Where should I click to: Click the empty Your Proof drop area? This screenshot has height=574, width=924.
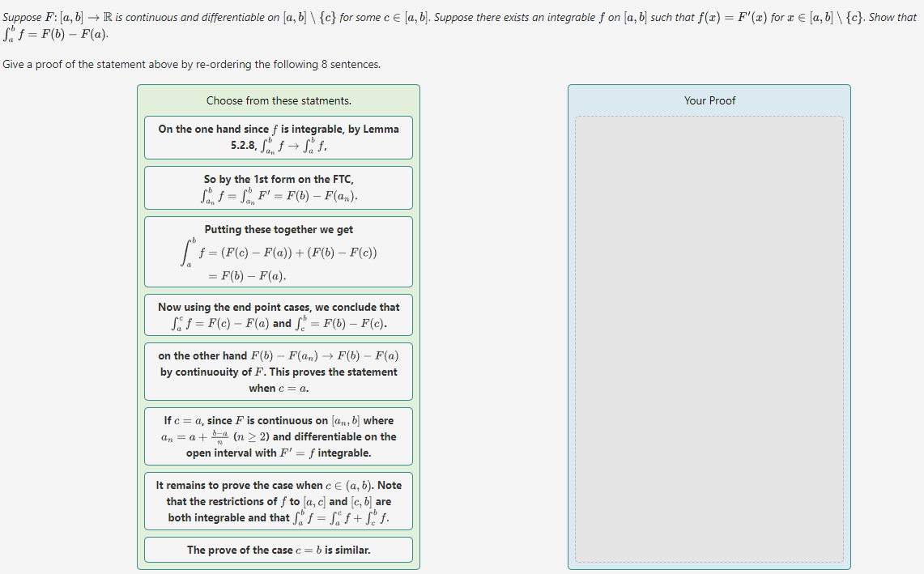tap(709, 340)
